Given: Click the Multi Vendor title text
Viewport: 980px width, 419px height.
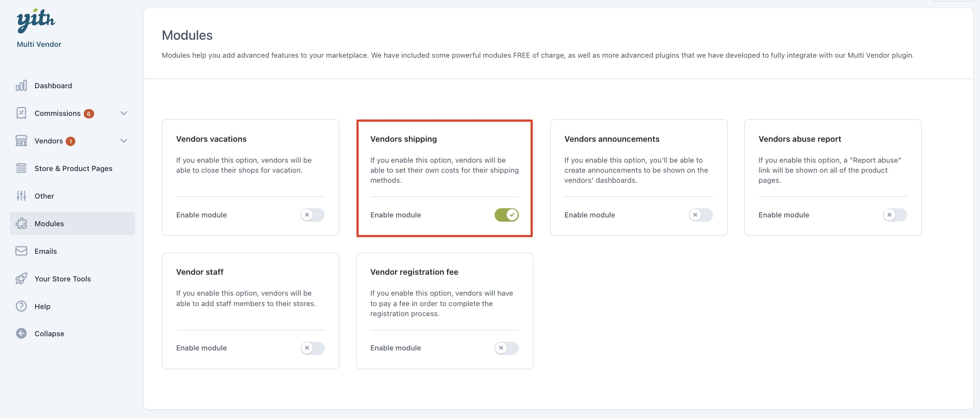Looking at the screenshot, I should click(39, 44).
